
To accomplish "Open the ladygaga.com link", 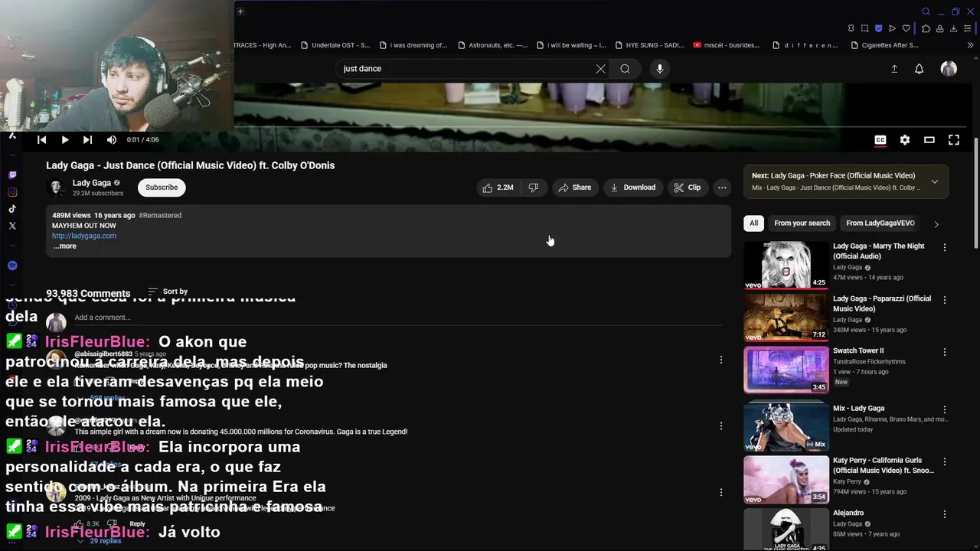I will [x=84, y=236].
